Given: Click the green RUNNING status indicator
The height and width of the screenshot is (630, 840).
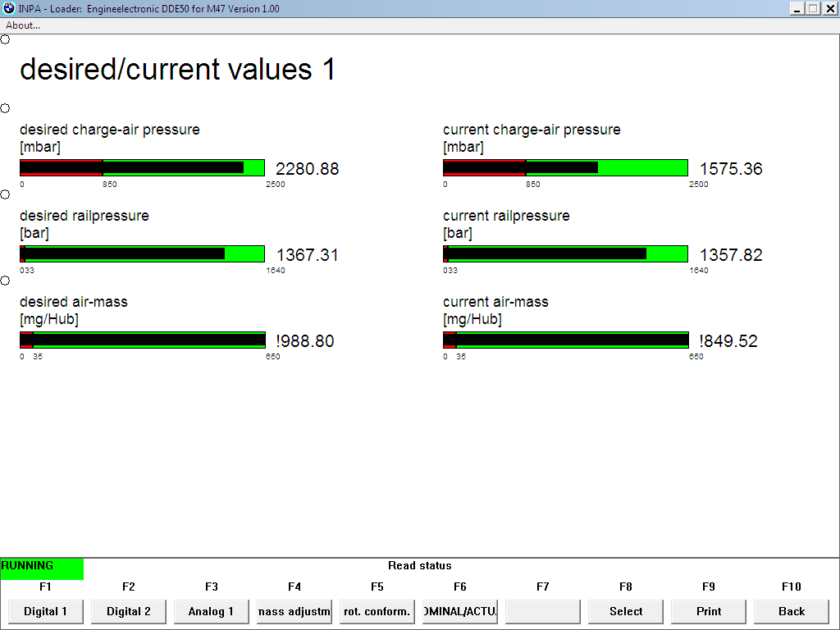Looking at the screenshot, I should [42, 568].
